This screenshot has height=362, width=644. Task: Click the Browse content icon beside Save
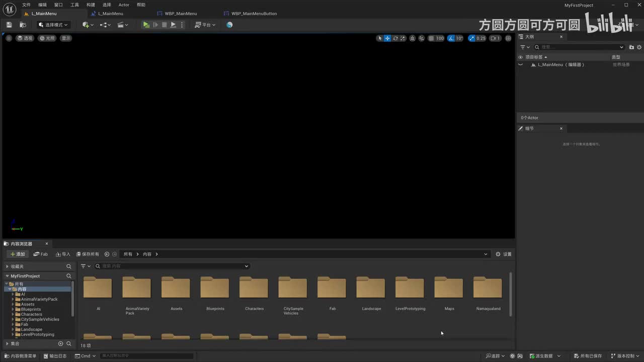(x=23, y=25)
